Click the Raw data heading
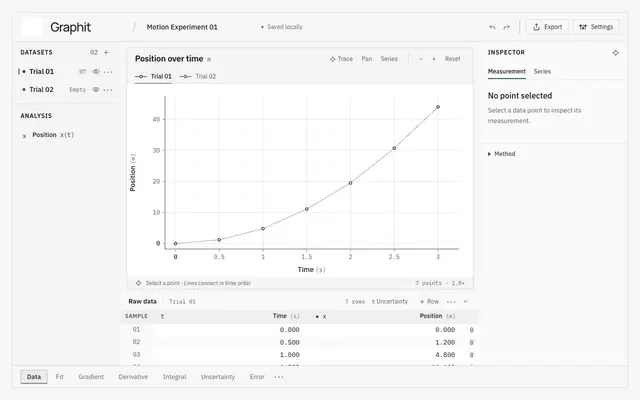 tap(142, 302)
